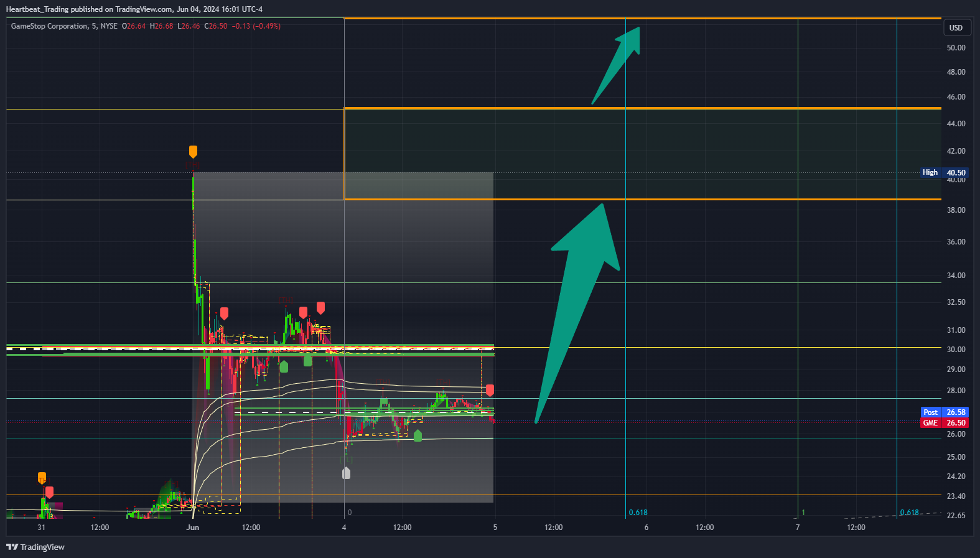Click the Post 26.58 price tag
This screenshot has height=558, width=980.
click(944, 412)
